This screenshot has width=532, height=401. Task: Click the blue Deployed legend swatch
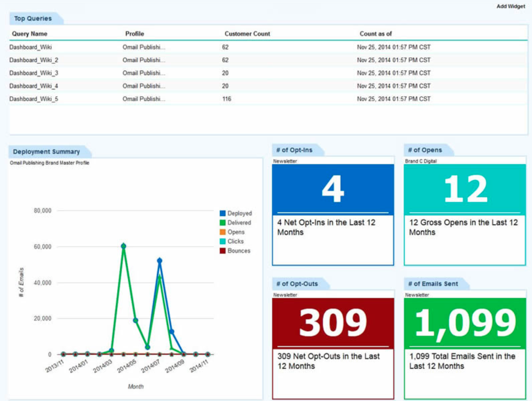[x=222, y=213]
